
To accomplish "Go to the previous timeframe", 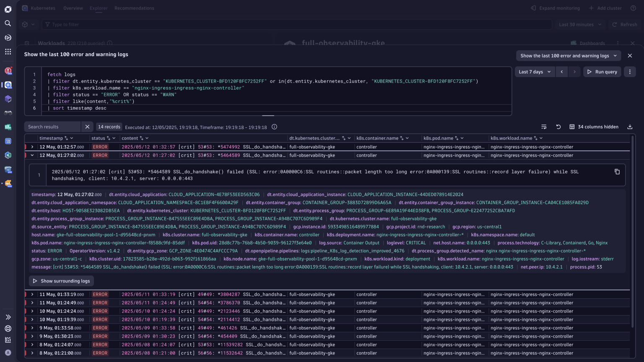I will pos(562,72).
